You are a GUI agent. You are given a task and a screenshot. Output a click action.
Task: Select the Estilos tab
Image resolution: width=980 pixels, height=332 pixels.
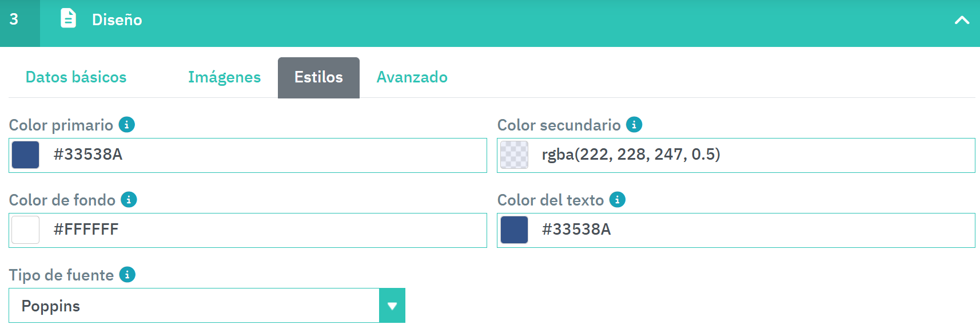(x=318, y=77)
